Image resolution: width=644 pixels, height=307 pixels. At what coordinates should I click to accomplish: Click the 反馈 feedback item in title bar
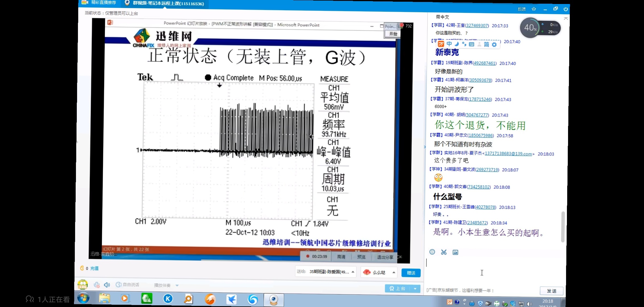click(522, 9)
